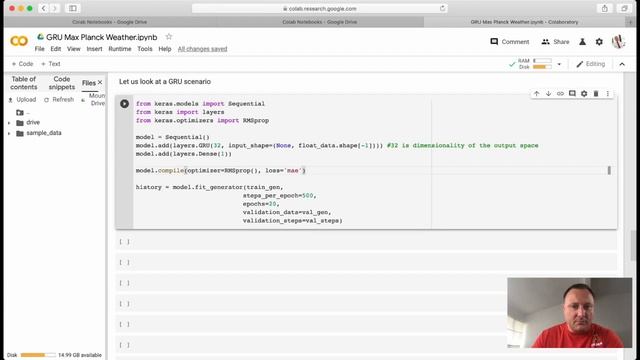
Task: Toggle Safari sidebar button
Action: pos(73,8)
